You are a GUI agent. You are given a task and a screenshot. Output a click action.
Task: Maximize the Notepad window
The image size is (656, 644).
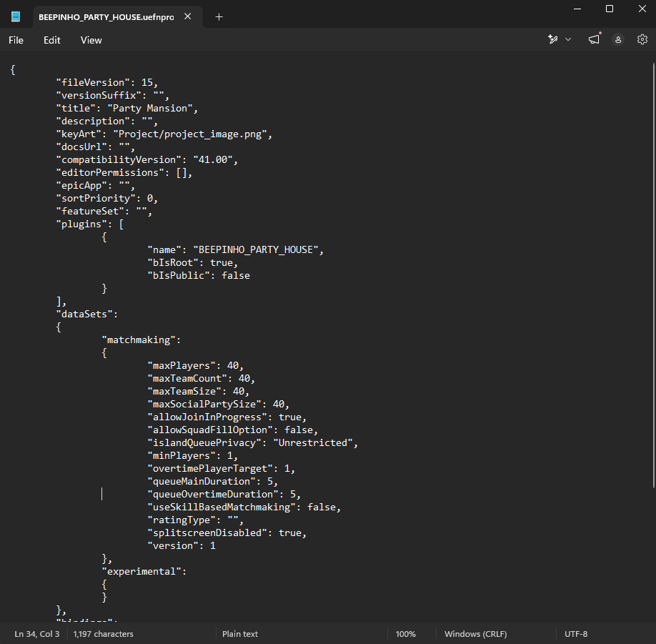pyautogui.click(x=610, y=9)
